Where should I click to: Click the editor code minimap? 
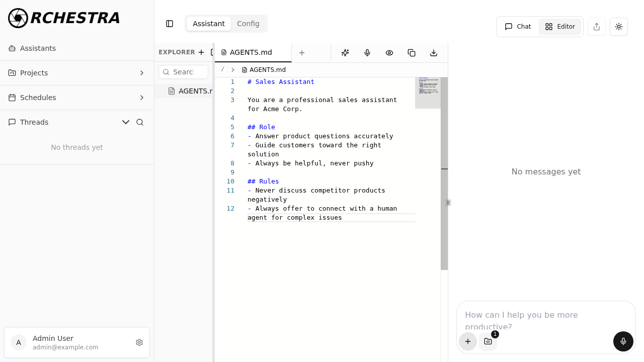(x=428, y=93)
